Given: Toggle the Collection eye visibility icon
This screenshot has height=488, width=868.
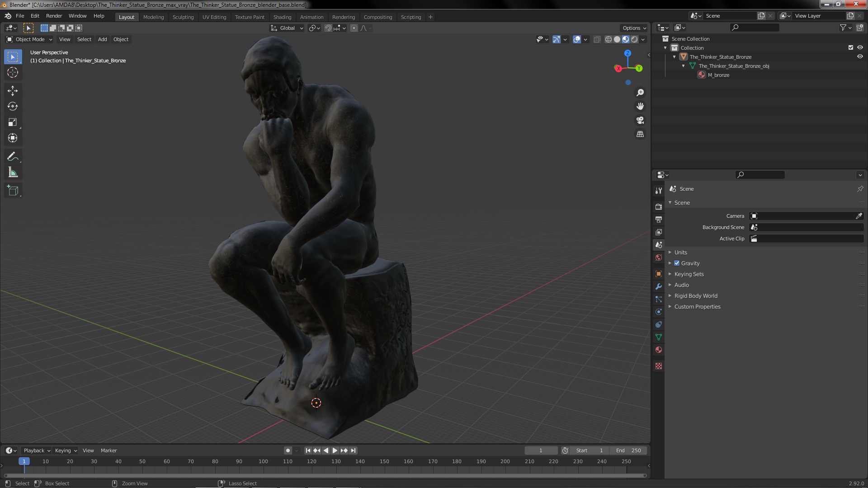Looking at the screenshot, I should (860, 48).
